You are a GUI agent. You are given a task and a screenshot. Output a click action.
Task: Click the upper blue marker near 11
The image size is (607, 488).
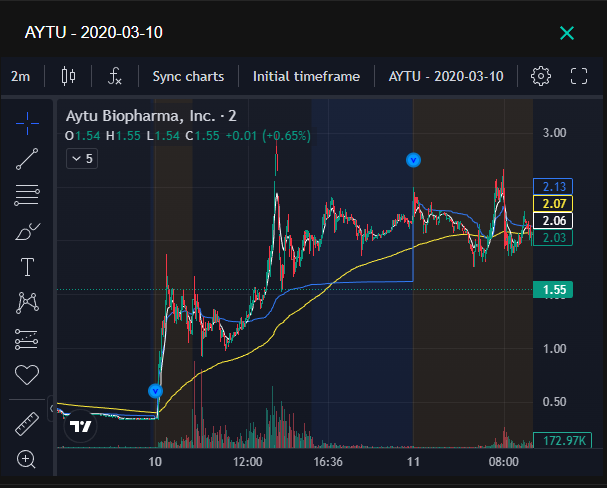click(413, 160)
